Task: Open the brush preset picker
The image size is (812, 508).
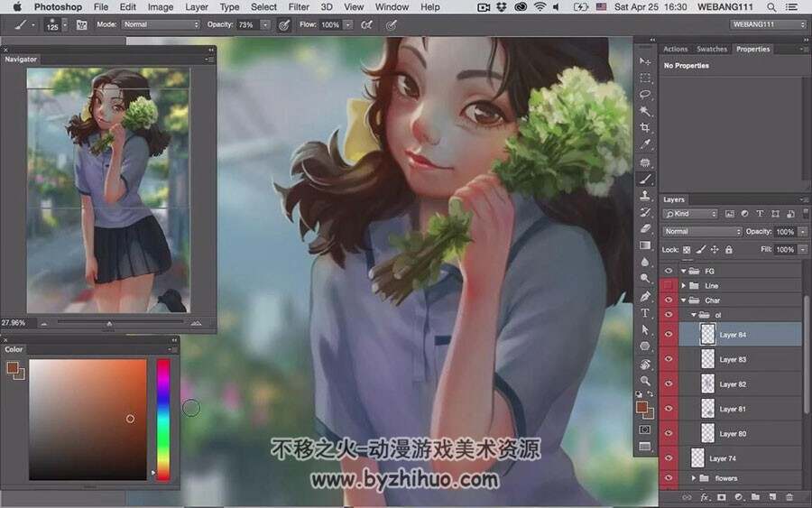Action: coord(64,24)
